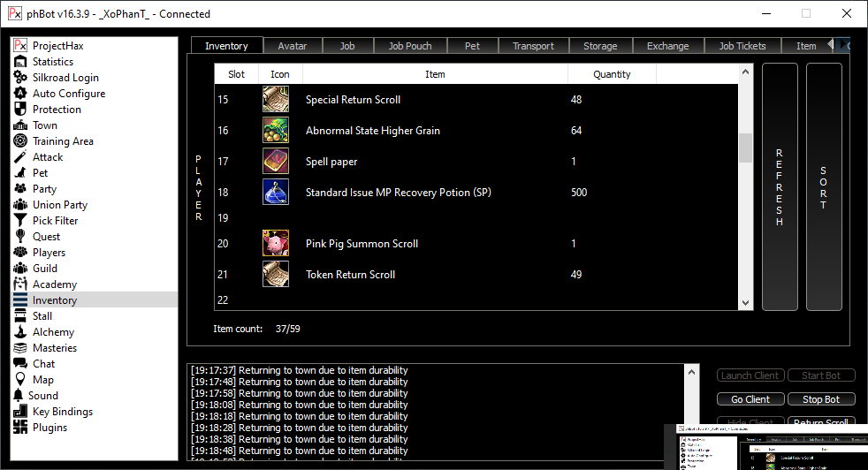Open the Key Bindings section
Image resolution: width=868 pixels, height=470 pixels.
[x=62, y=412]
